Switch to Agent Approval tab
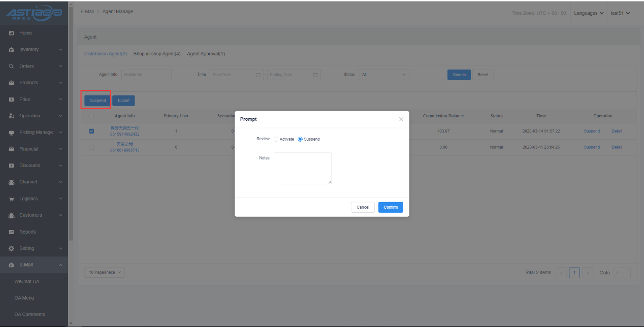The width and height of the screenshot is (644, 327). click(x=206, y=54)
